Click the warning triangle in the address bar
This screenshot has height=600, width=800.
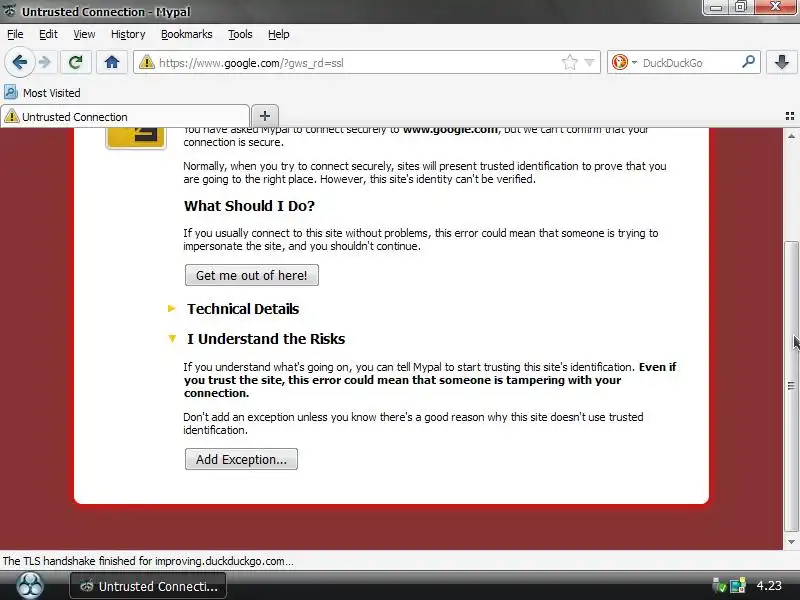click(x=147, y=63)
